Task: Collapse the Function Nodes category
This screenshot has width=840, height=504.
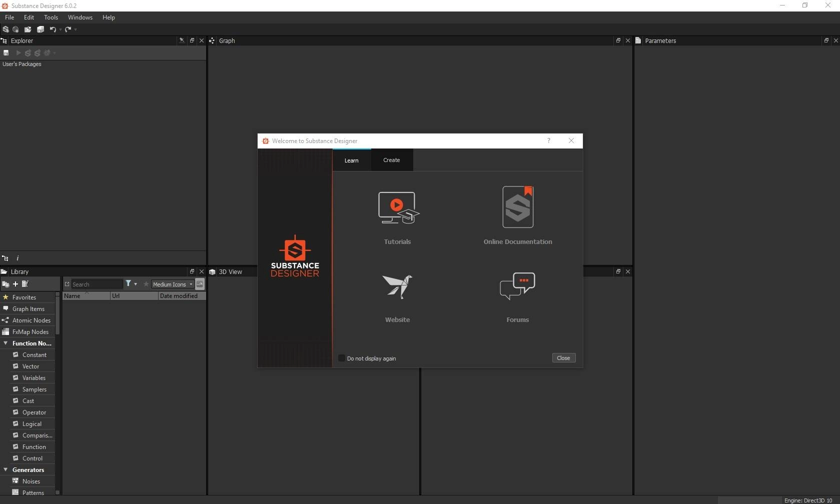Action: [6, 343]
